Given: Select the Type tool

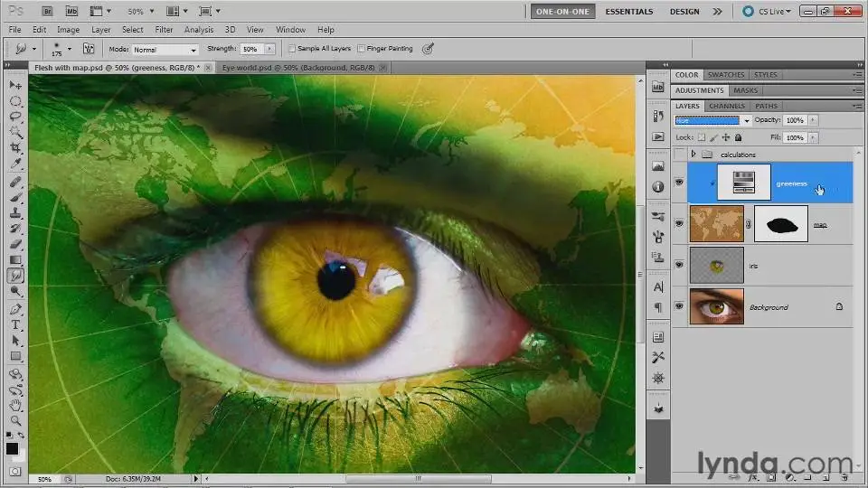Looking at the screenshot, I should coord(15,324).
